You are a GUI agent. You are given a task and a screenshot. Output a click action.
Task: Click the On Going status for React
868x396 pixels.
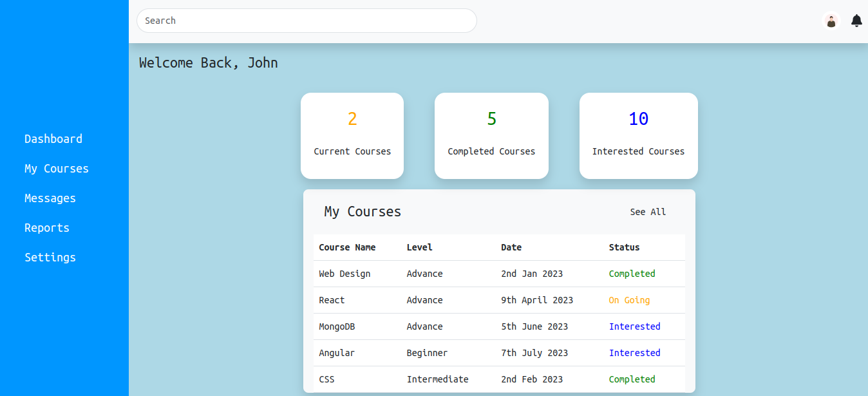(629, 300)
